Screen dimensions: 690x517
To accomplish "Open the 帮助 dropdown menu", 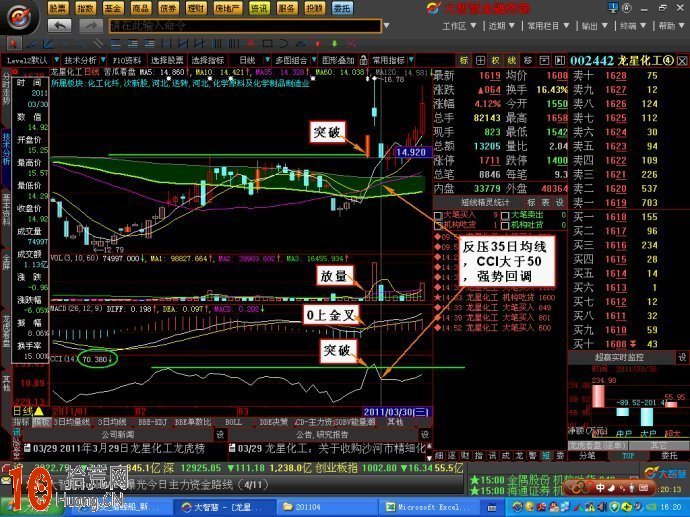I will pyautogui.click(x=671, y=26).
